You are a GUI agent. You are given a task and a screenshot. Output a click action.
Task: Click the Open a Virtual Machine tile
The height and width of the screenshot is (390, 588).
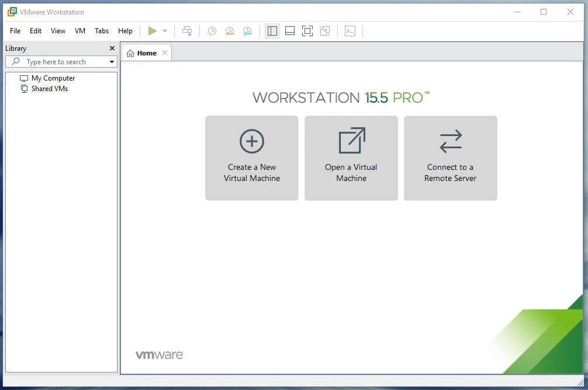coord(351,158)
